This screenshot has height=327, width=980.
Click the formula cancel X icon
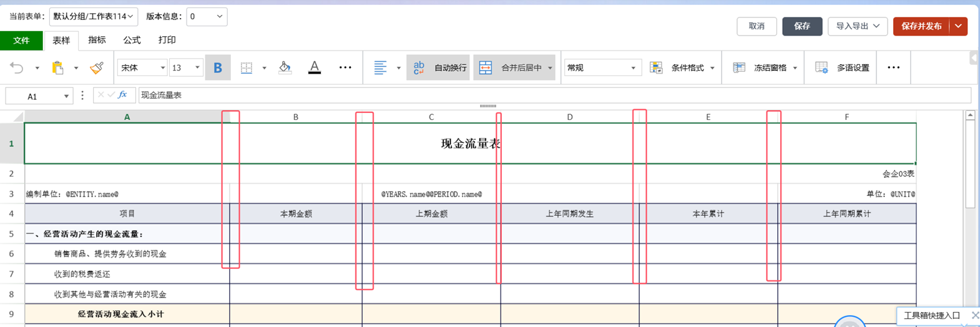[x=100, y=95]
